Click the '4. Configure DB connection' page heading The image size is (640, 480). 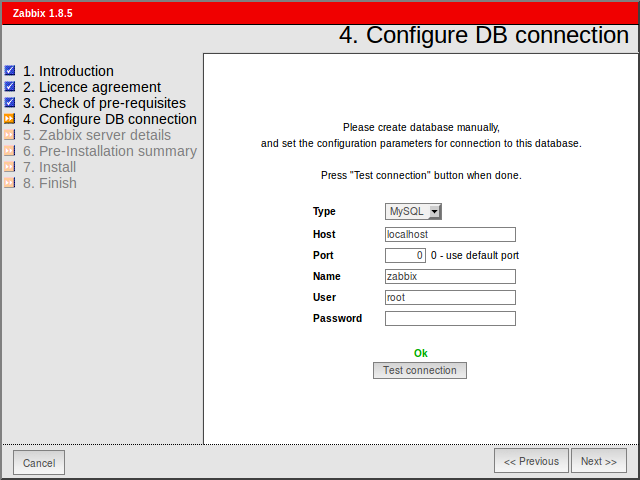tap(484, 35)
